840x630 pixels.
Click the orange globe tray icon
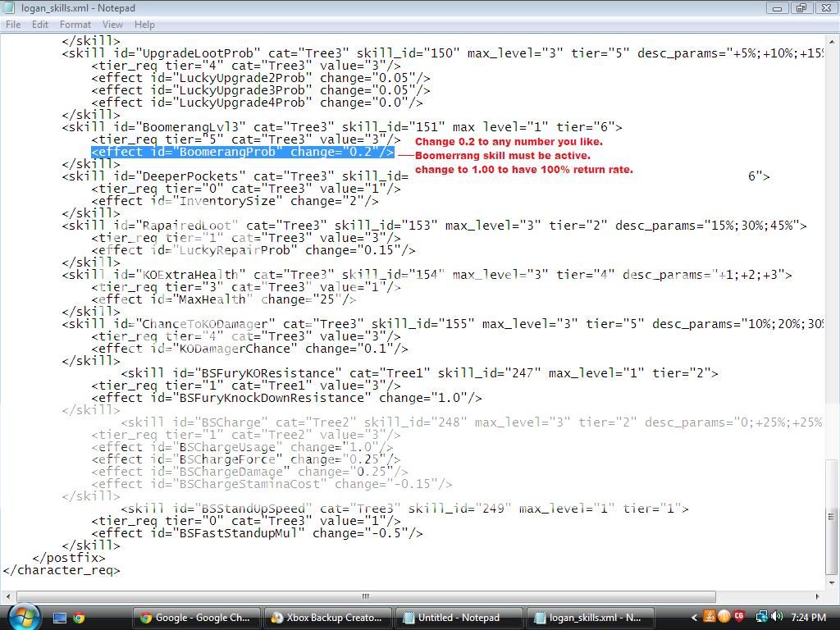[724, 617]
